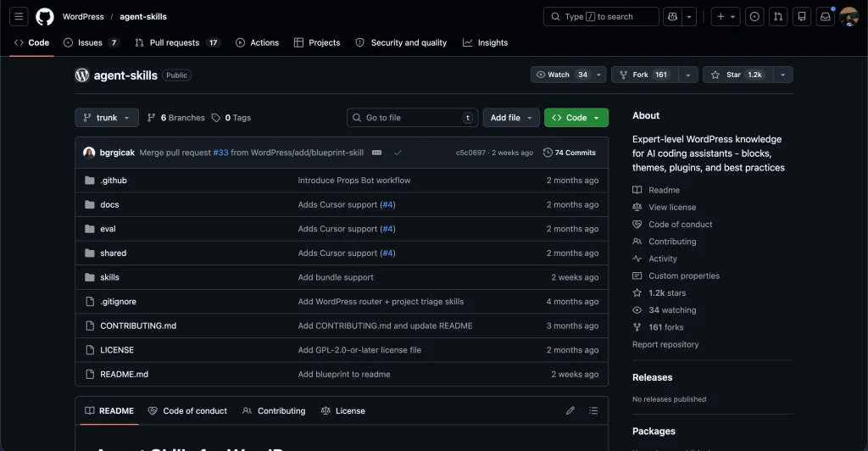The image size is (868, 451).
Task: Select Contributing tab in file viewer
Action: (x=274, y=410)
